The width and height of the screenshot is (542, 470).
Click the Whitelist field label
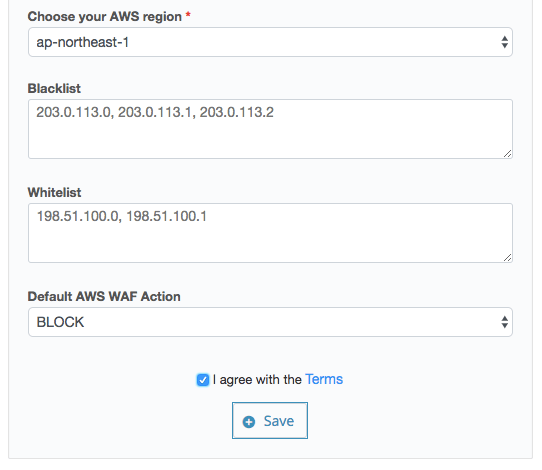pyautogui.click(x=54, y=192)
